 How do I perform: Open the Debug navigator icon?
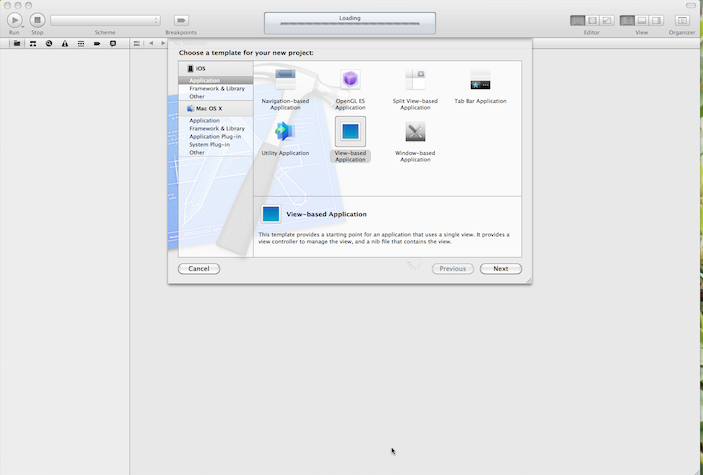81,44
